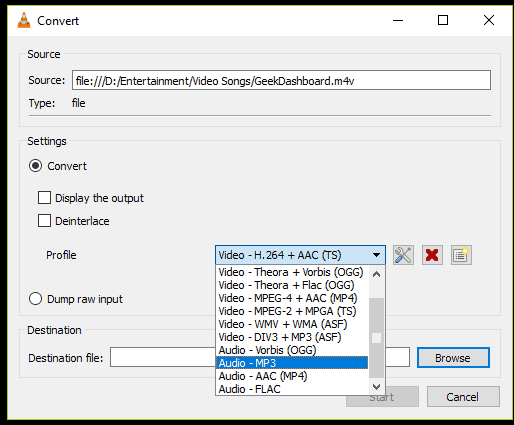The width and height of the screenshot is (514, 425).
Task: Tick the Deinterlace checkbox
Action: [x=44, y=221]
